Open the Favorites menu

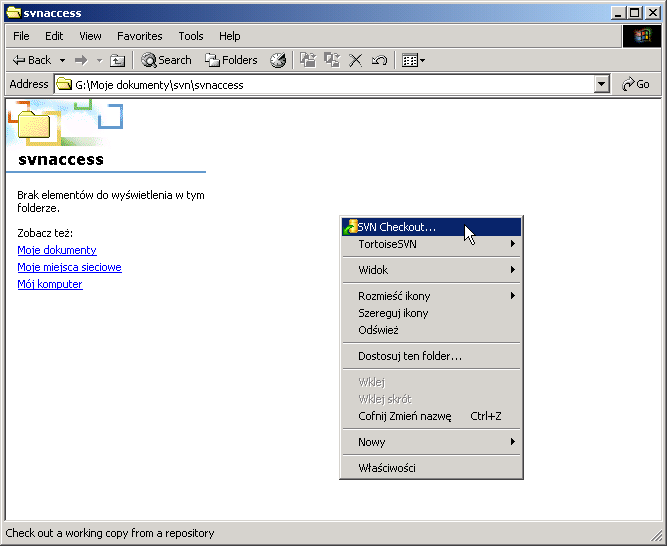click(x=140, y=36)
